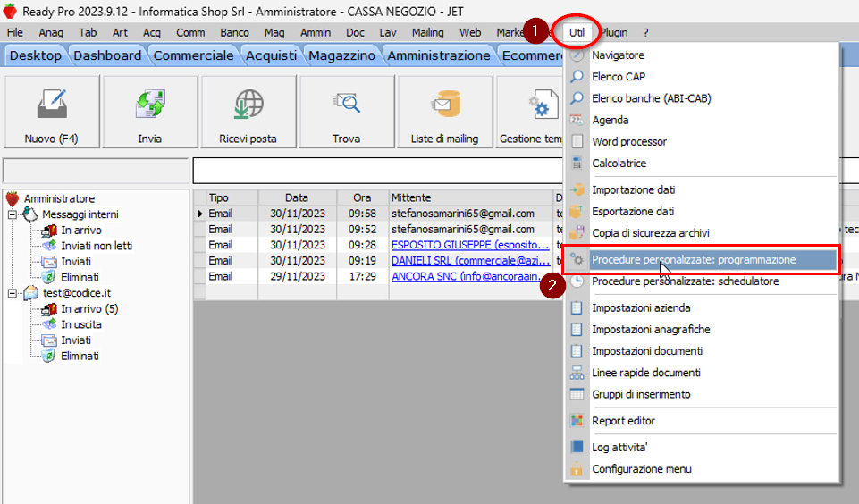
Task: Click the Nuovo (F4) compose icon
Action: [52, 104]
